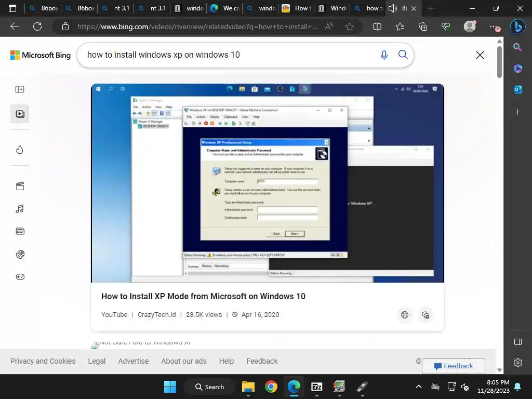Open gaming controller sidebar icon

20,277
